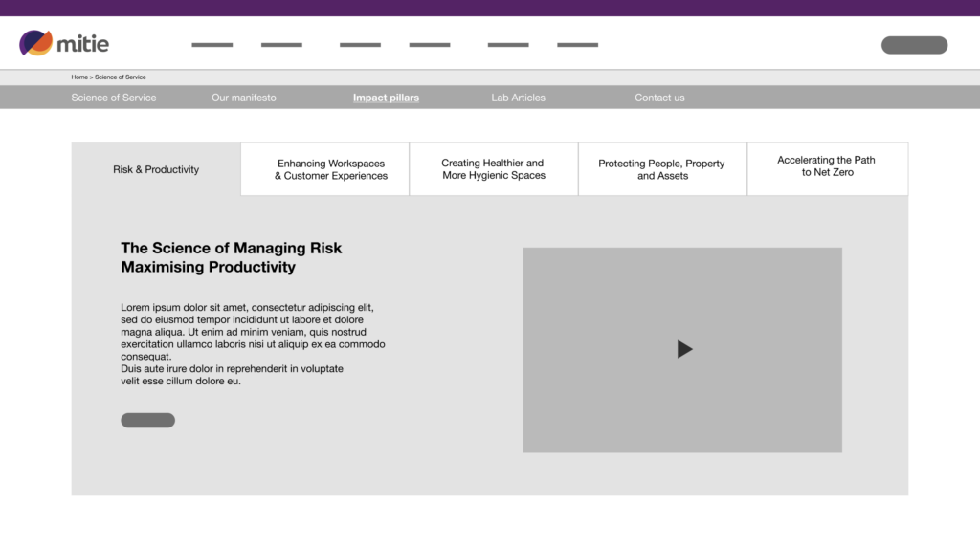Viewport: 980px width, 547px height.
Task: Click the grey pill button below the paragraph
Action: pos(148,420)
